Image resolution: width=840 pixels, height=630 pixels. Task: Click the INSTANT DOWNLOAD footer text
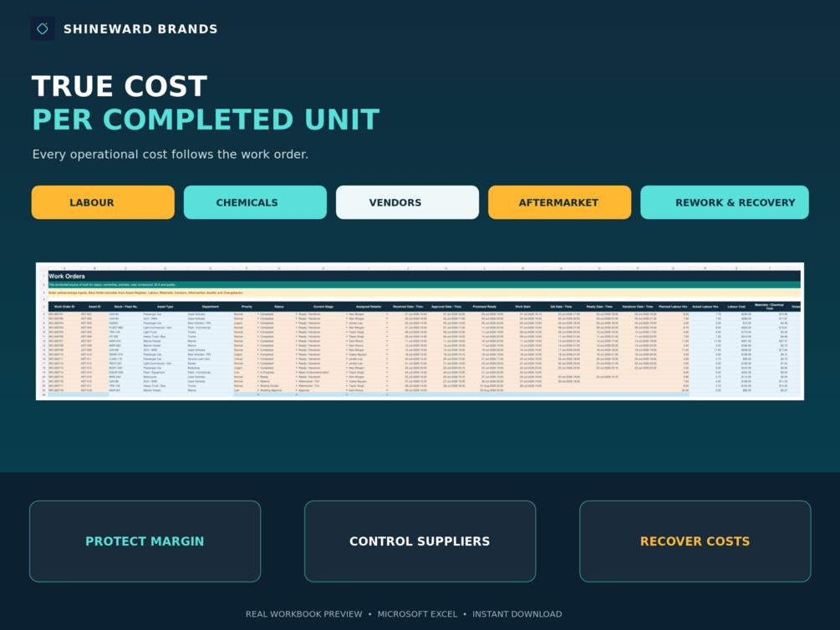pyautogui.click(x=517, y=614)
